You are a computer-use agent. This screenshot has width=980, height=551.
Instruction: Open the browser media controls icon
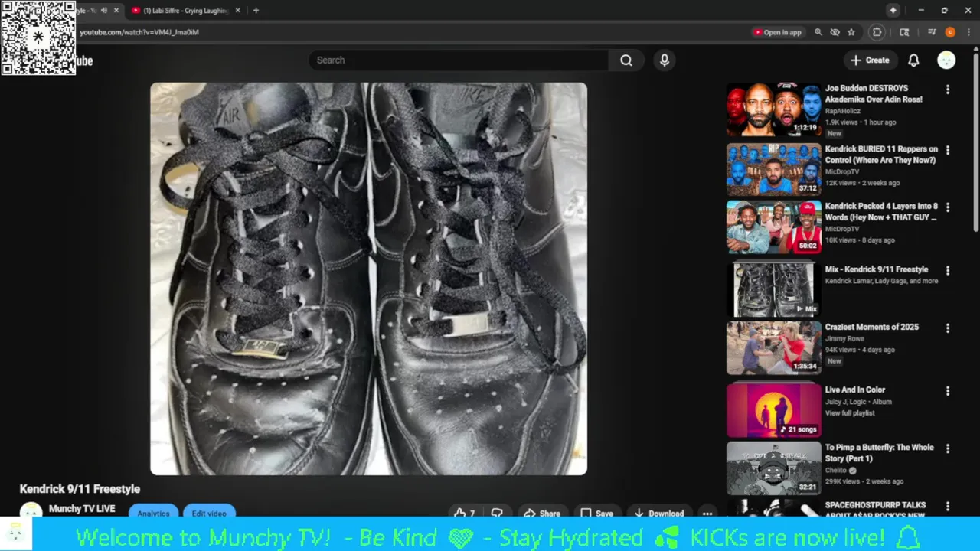932,32
